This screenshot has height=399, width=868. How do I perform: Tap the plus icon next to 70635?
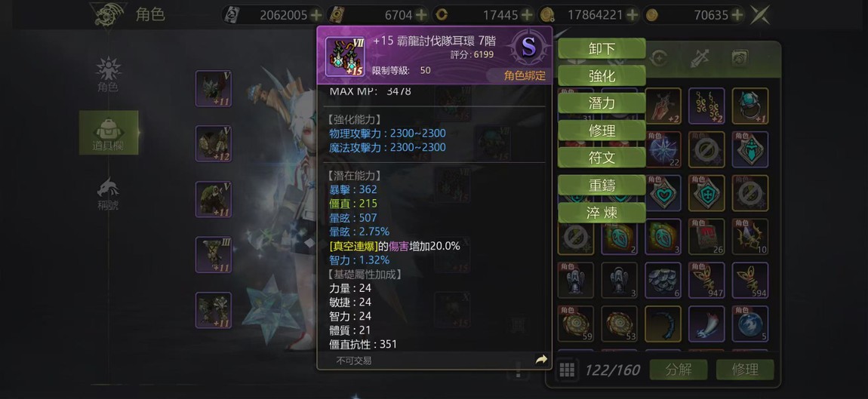[x=737, y=15]
